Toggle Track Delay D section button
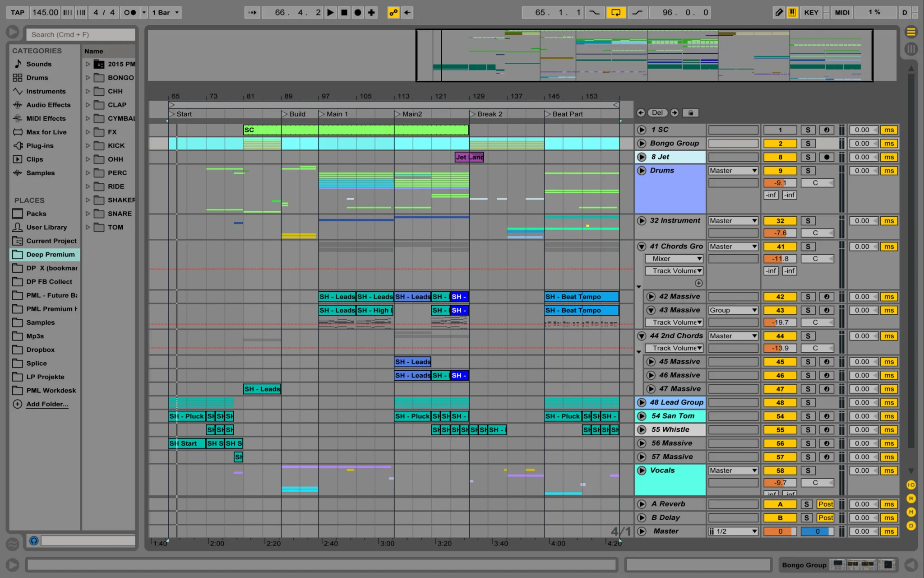 click(x=911, y=526)
